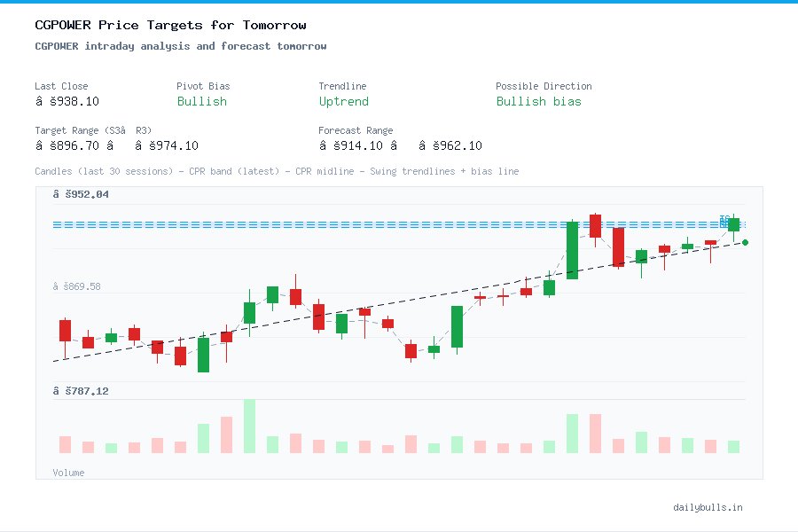This screenshot has height=532, width=798.
Task: Click the 'Forecast Range' label
Action: point(356,130)
